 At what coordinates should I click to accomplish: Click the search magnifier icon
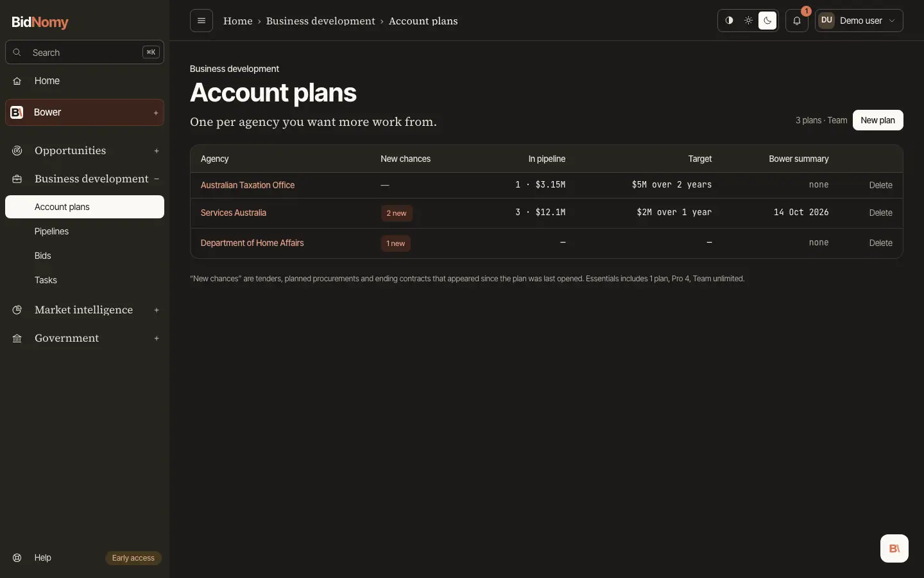coord(17,53)
